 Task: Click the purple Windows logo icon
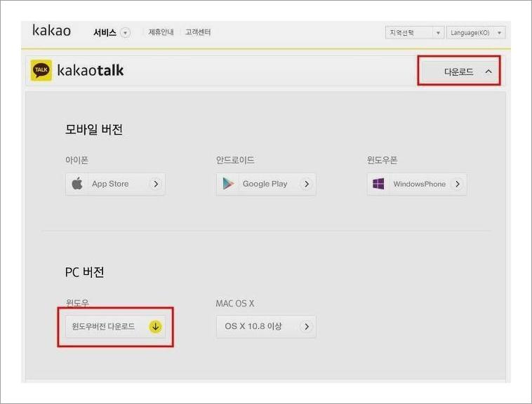(x=378, y=184)
